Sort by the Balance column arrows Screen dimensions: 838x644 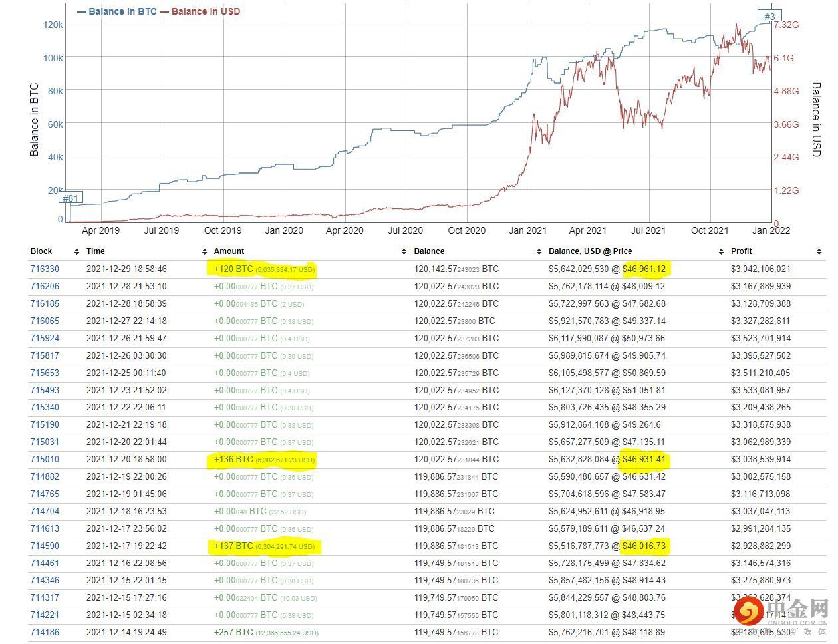539,251
